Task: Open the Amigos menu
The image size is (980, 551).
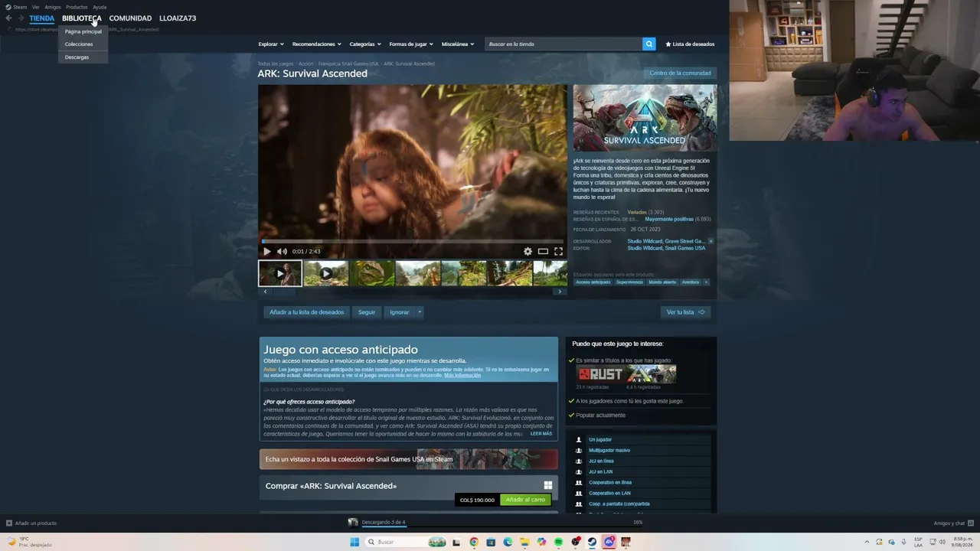Action: (53, 7)
